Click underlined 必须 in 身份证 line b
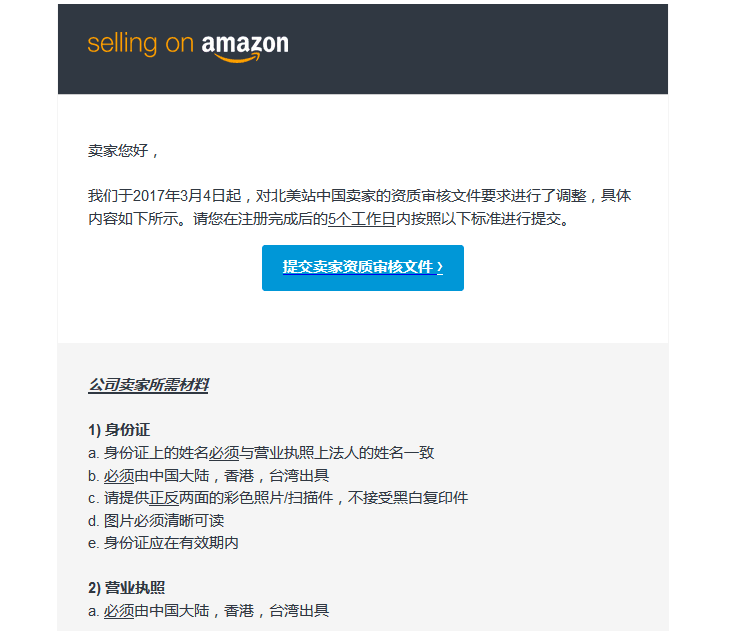Screen dimensions: 734x631 pyautogui.click(x=119, y=476)
